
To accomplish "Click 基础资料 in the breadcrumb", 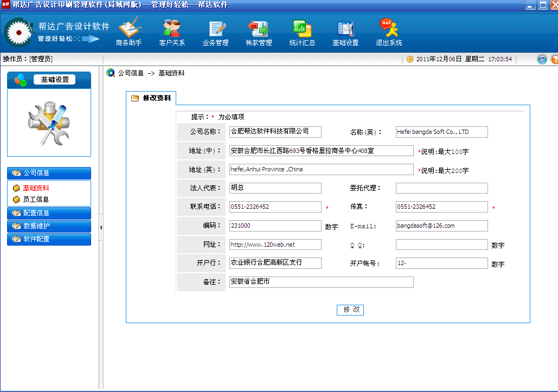I will coord(171,73).
